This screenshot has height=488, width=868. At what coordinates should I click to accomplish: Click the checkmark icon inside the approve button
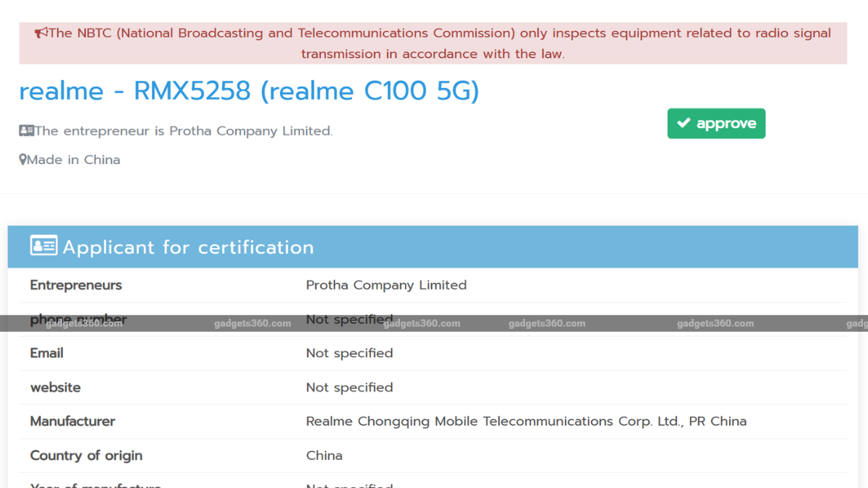[x=684, y=123]
